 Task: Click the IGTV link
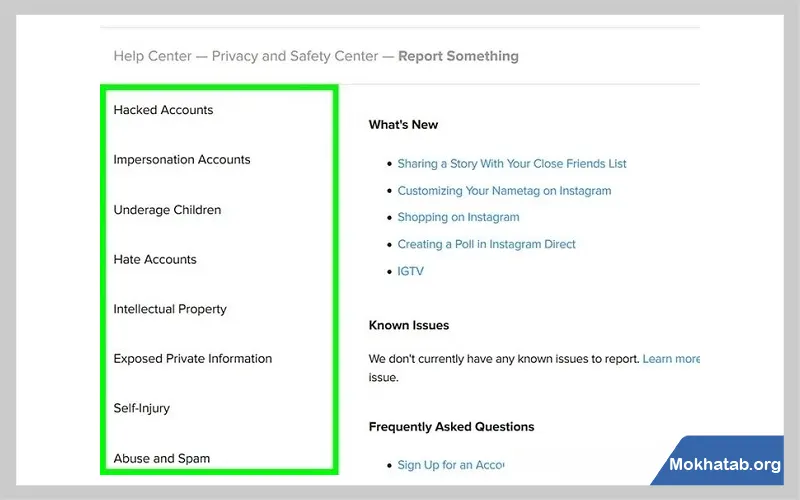click(x=411, y=271)
